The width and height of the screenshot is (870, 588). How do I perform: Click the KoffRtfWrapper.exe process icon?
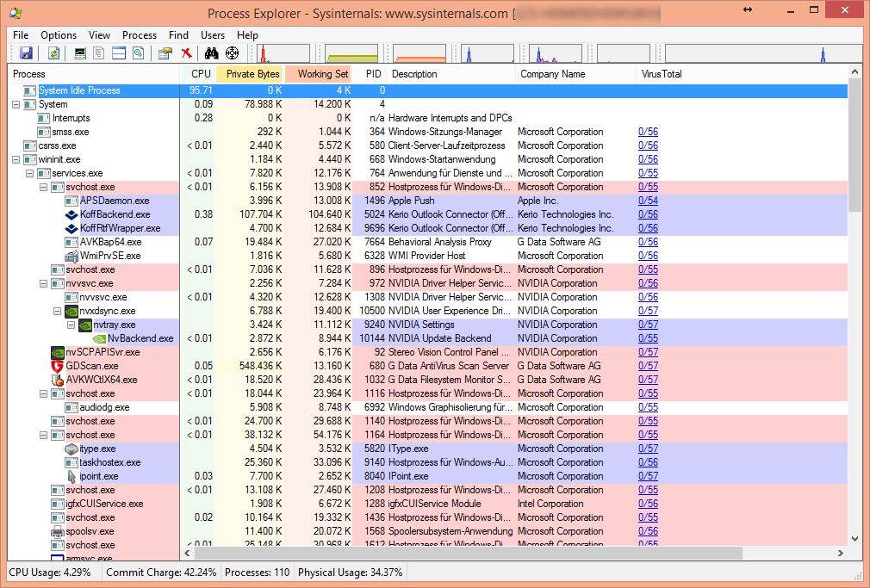pos(71,228)
